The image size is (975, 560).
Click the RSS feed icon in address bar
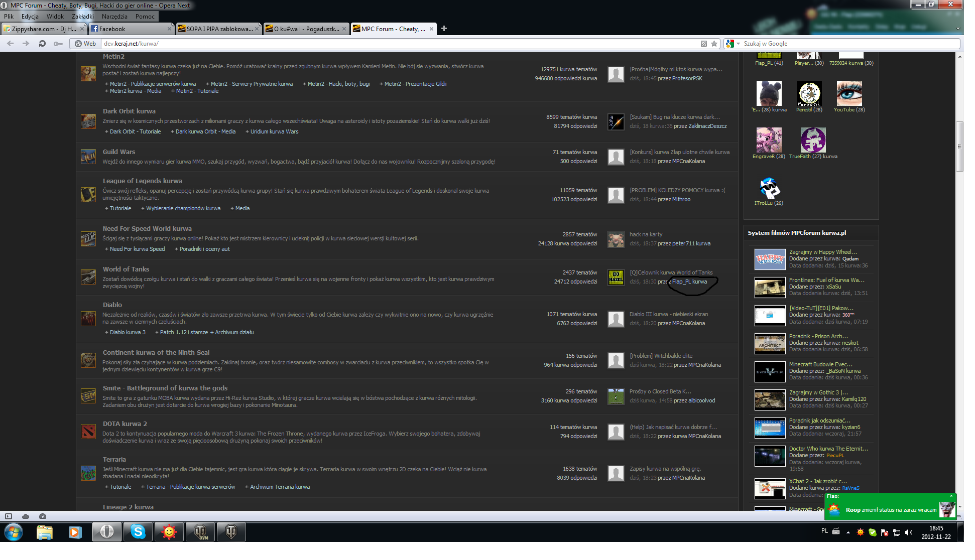tap(704, 44)
